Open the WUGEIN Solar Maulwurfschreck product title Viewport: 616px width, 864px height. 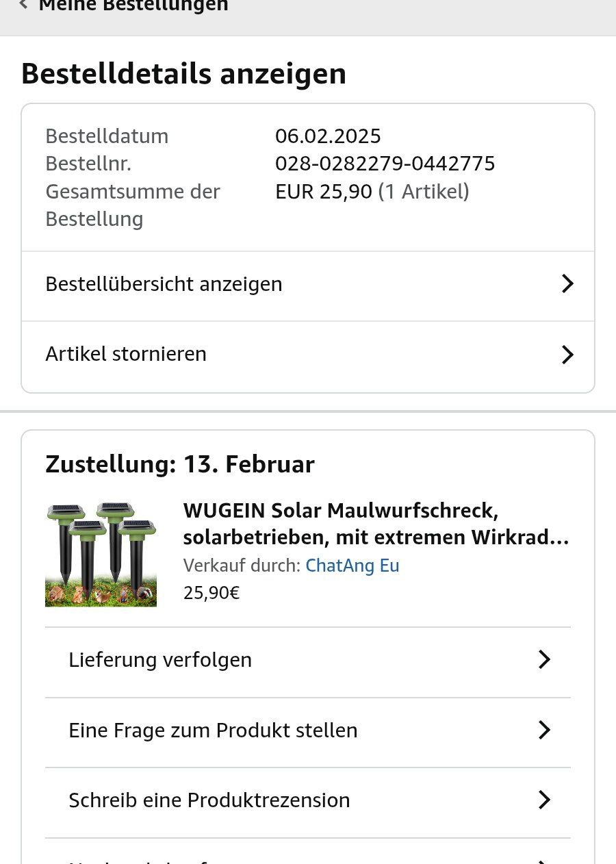[x=375, y=524]
